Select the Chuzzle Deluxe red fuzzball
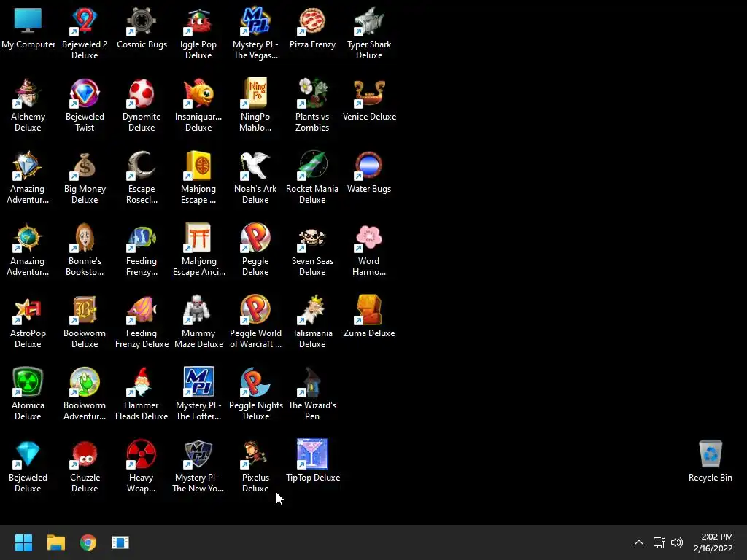747x560 pixels. click(85, 454)
